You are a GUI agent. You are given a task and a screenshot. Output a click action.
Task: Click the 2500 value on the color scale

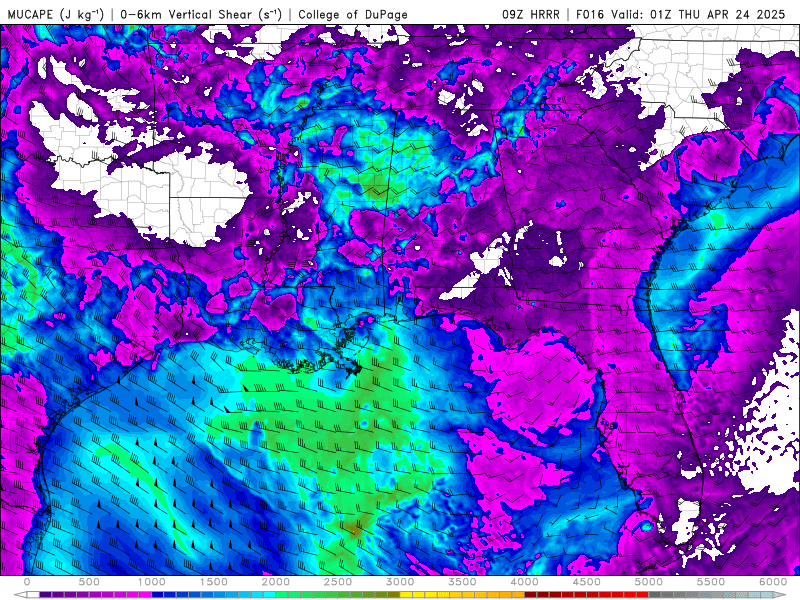(x=338, y=582)
